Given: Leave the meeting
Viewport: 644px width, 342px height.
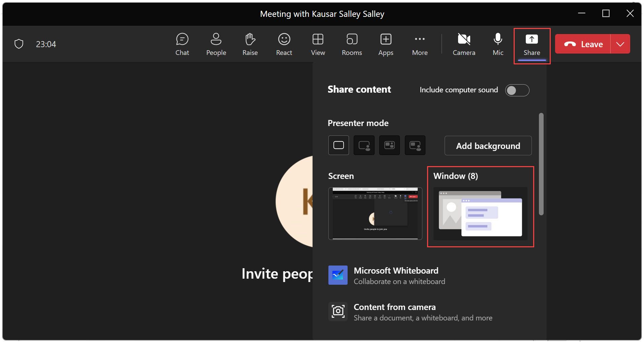Looking at the screenshot, I should coord(584,44).
